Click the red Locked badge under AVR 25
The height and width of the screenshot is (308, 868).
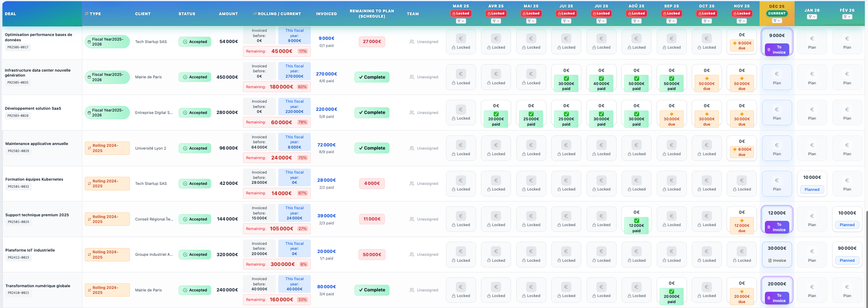(496, 13)
